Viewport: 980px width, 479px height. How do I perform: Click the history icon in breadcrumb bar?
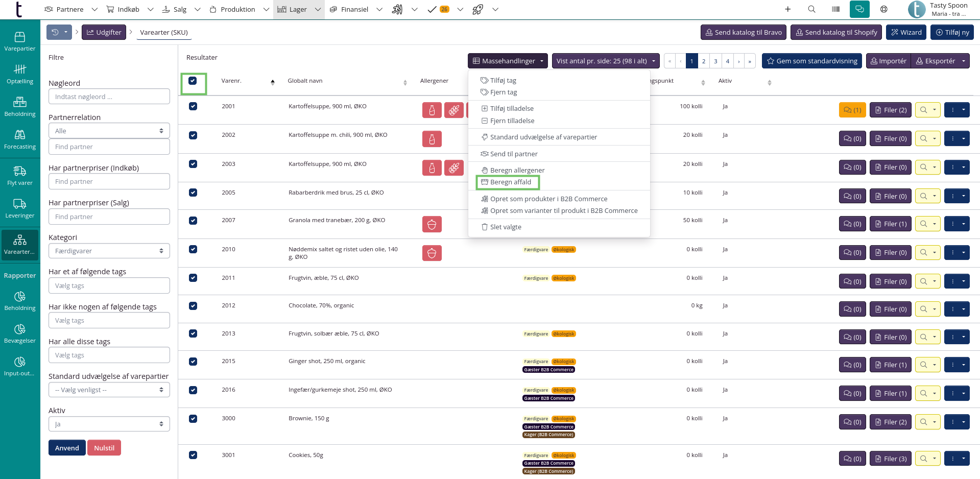click(x=55, y=32)
